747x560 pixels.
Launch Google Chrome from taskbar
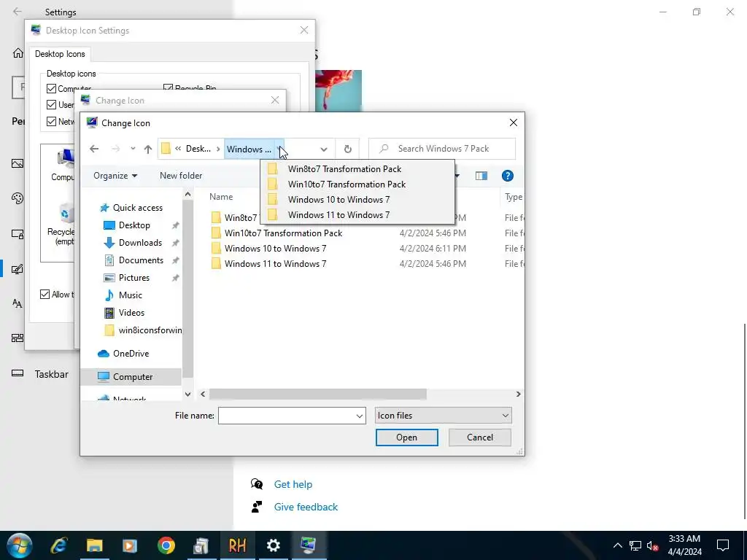point(166,545)
